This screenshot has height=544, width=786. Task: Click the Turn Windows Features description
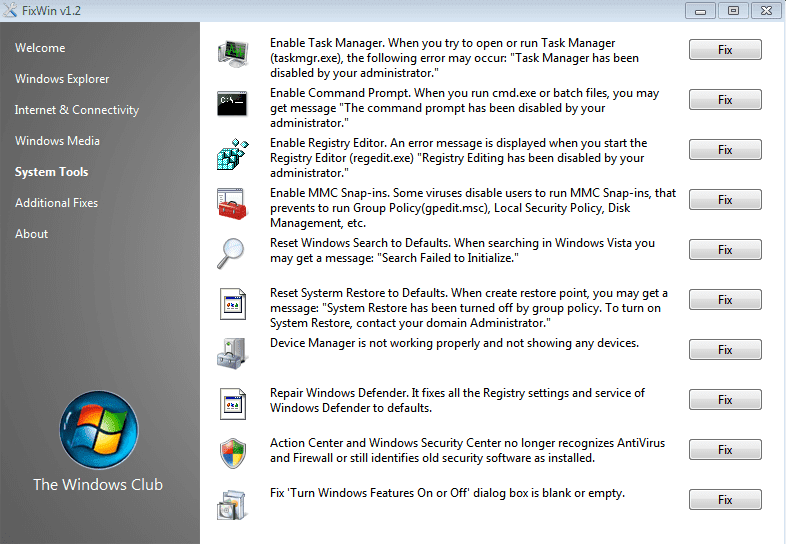[x=447, y=493]
